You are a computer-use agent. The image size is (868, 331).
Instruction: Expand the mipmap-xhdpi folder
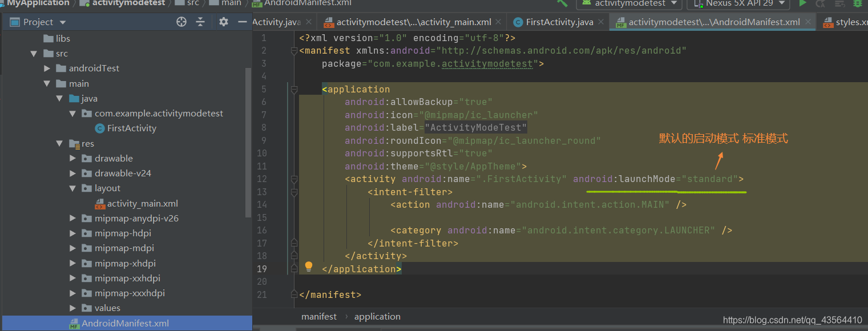point(72,264)
